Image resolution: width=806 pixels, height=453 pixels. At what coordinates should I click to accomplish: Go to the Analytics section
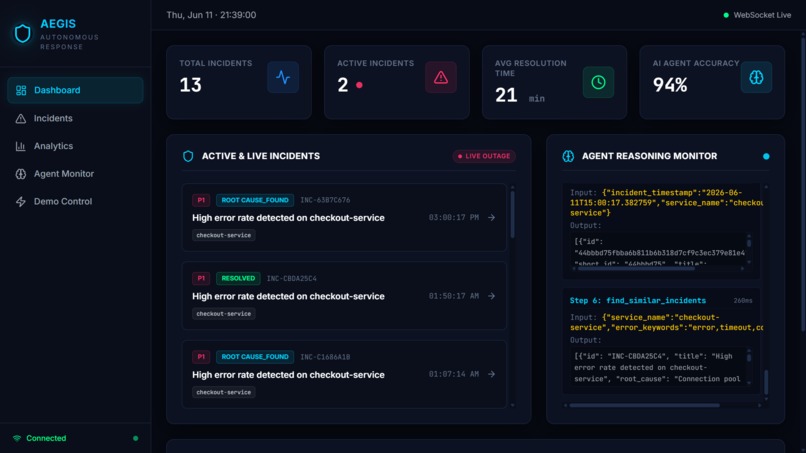coord(75,146)
